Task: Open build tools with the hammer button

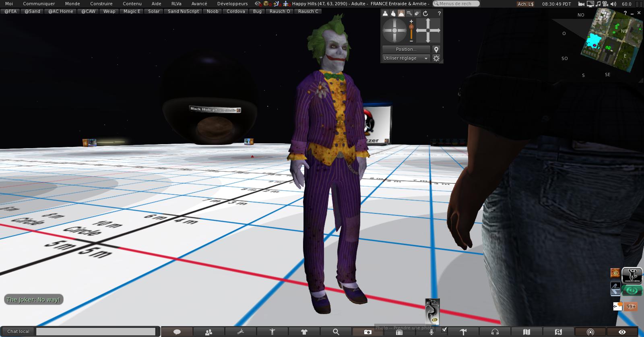Action: tap(463, 332)
